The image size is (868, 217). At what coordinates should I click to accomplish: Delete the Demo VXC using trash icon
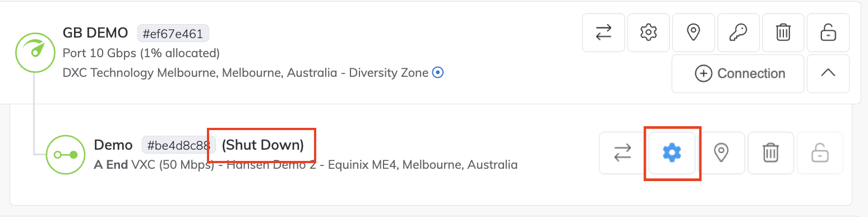click(770, 153)
